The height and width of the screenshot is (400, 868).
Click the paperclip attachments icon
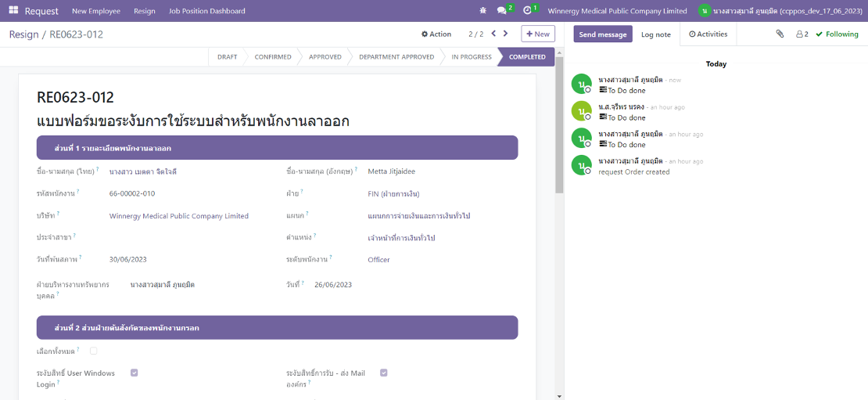click(x=780, y=34)
